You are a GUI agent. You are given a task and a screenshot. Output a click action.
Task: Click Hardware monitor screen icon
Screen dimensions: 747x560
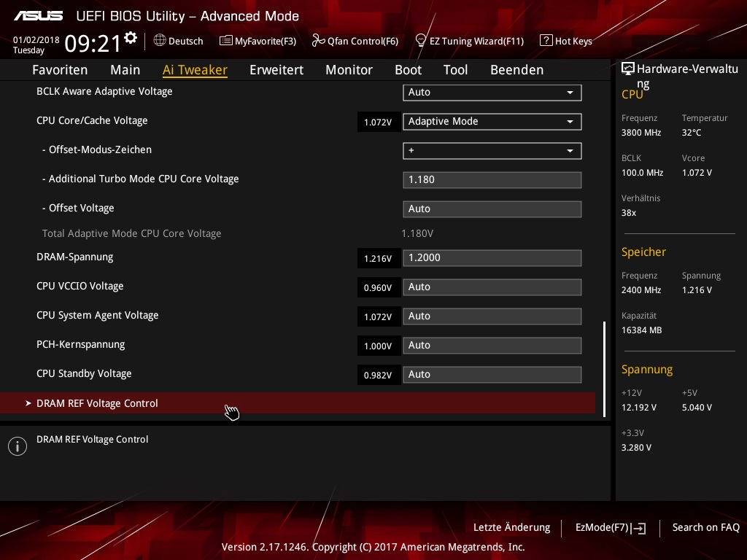tap(628, 69)
